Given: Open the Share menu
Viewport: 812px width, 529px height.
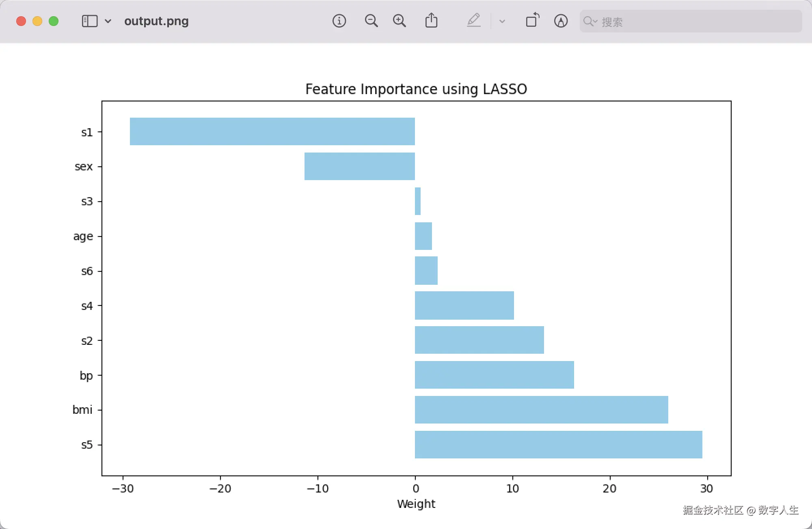Looking at the screenshot, I should point(431,20).
